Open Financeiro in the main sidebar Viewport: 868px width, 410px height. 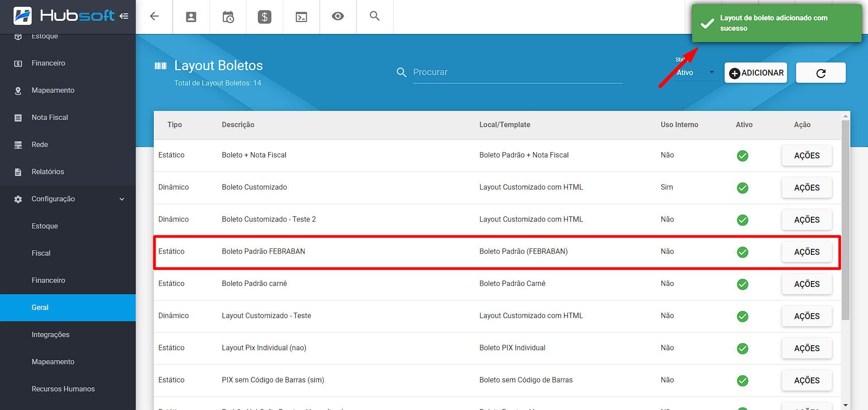tap(68, 63)
